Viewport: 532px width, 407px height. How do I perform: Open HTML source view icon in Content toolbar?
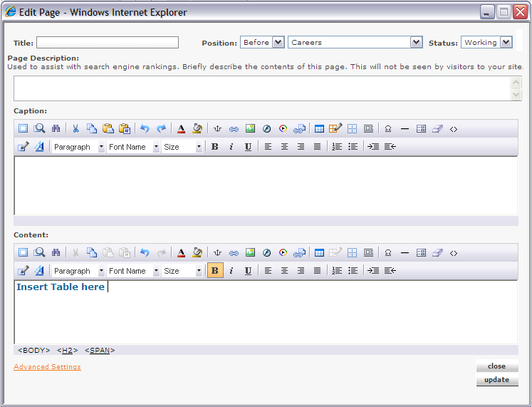point(454,253)
